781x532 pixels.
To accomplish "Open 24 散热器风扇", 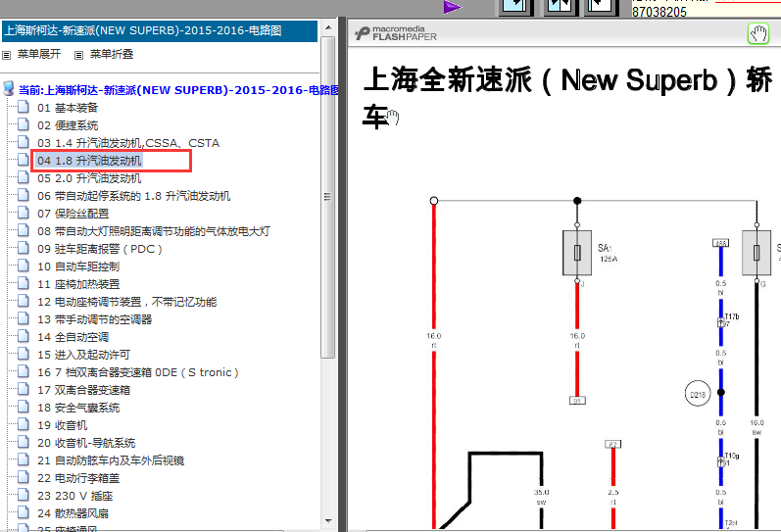I will coord(73,513).
